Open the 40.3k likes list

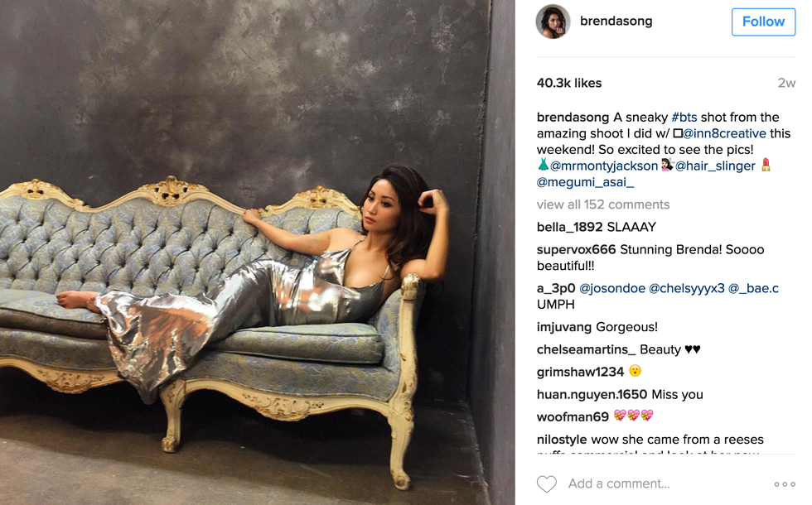tap(569, 84)
